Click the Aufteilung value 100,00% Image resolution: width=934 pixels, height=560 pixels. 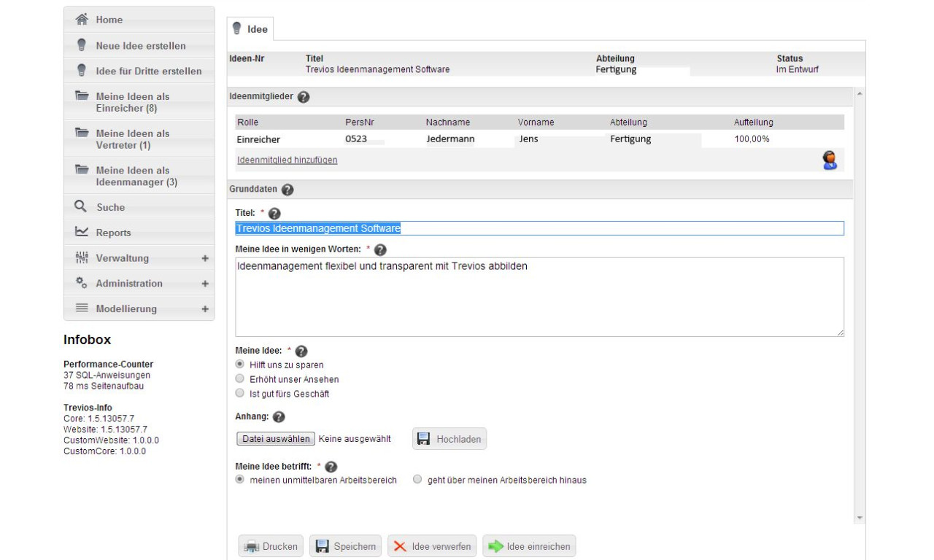752,139
